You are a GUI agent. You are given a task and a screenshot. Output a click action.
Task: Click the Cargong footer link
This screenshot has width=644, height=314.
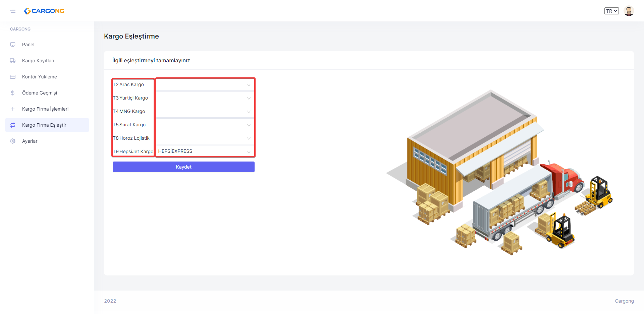[x=624, y=301]
